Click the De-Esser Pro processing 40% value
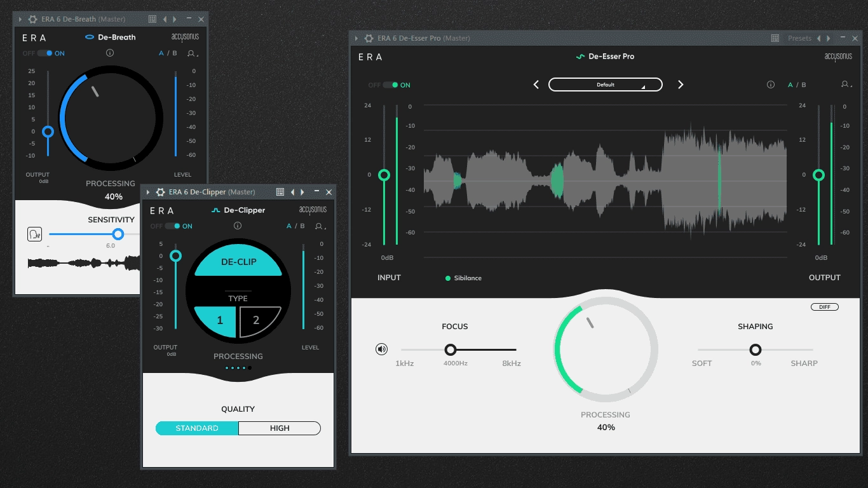868x488 pixels. 606,427
